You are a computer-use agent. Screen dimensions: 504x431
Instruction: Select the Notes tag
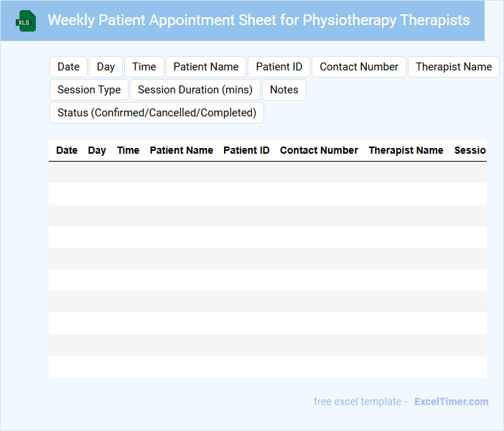tap(284, 90)
